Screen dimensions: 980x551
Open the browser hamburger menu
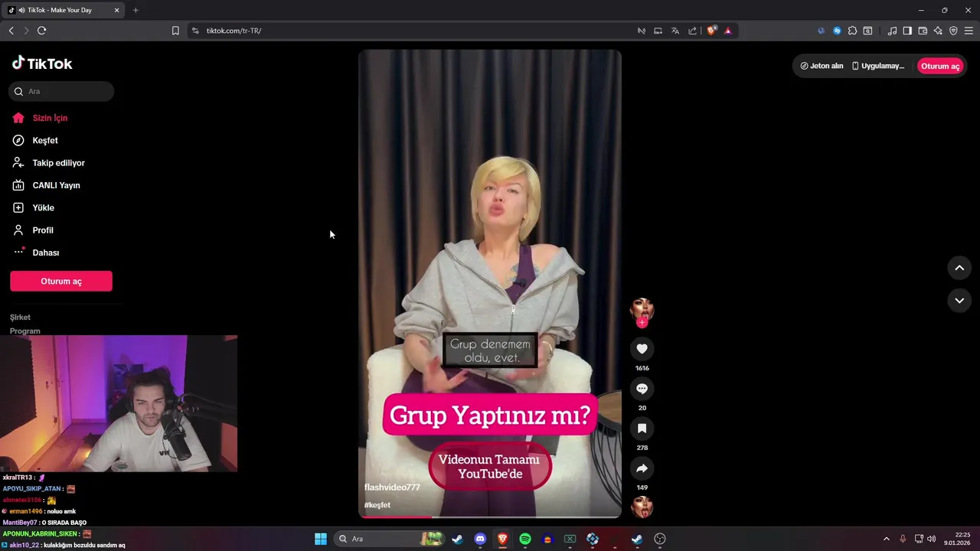click(969, 31)
